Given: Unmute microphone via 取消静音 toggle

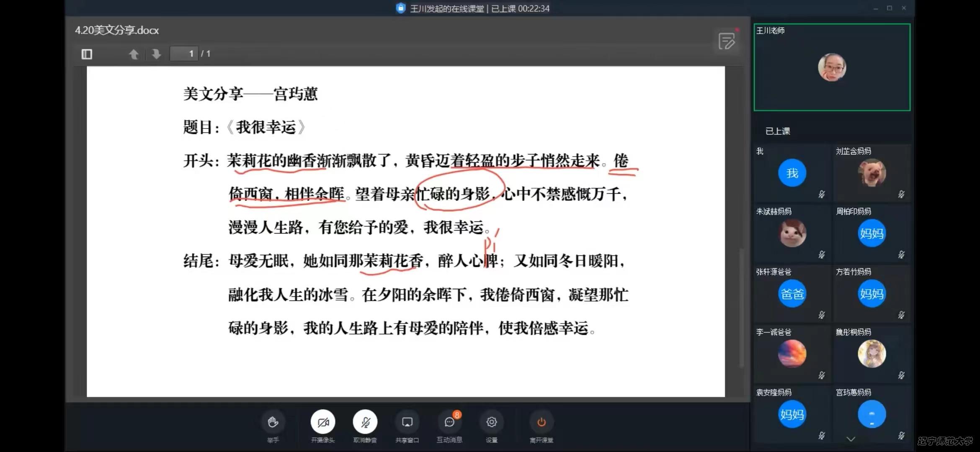Looking at the screenshot, I should 365,422.
